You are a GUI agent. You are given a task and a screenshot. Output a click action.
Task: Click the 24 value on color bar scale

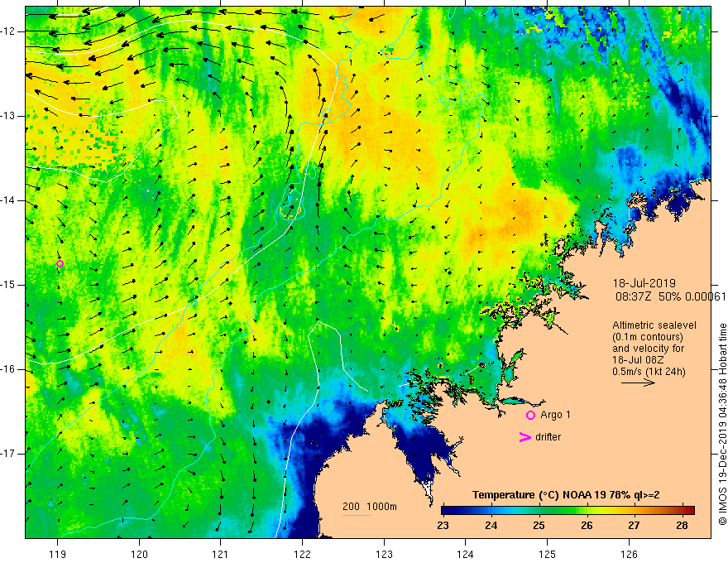point(491,526)
